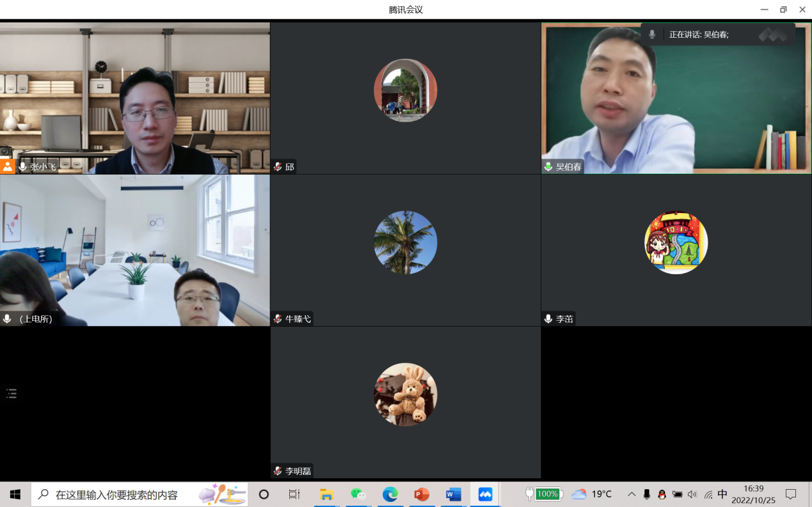Click 张小飞's microphone icon

[23, 167]
